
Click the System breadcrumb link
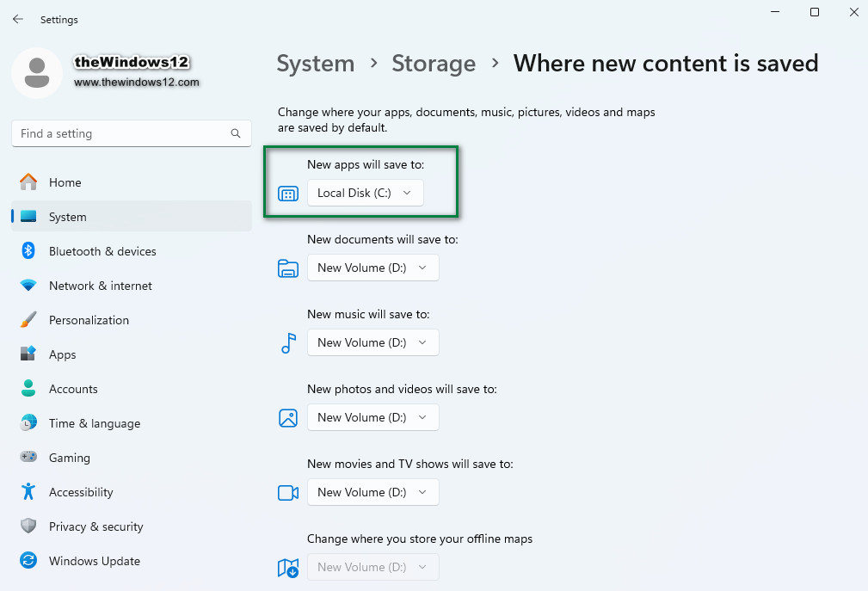pos(316,64)
